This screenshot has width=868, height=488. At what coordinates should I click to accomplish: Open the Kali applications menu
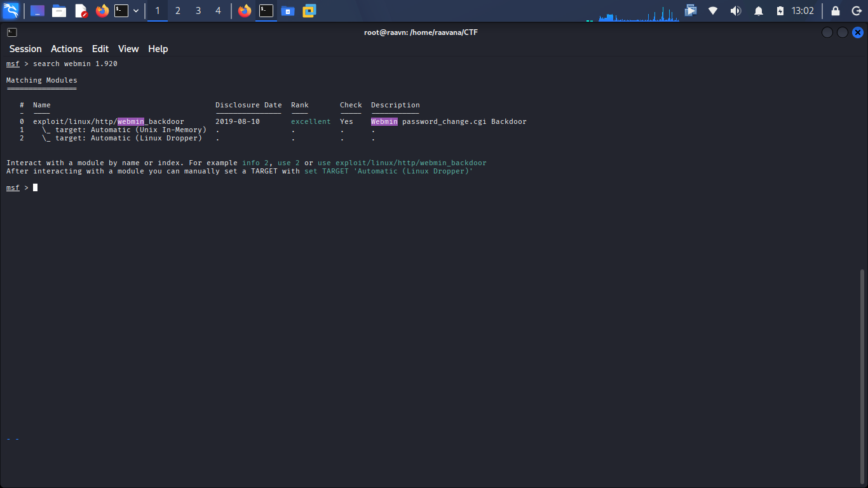(x=11, y=11)
